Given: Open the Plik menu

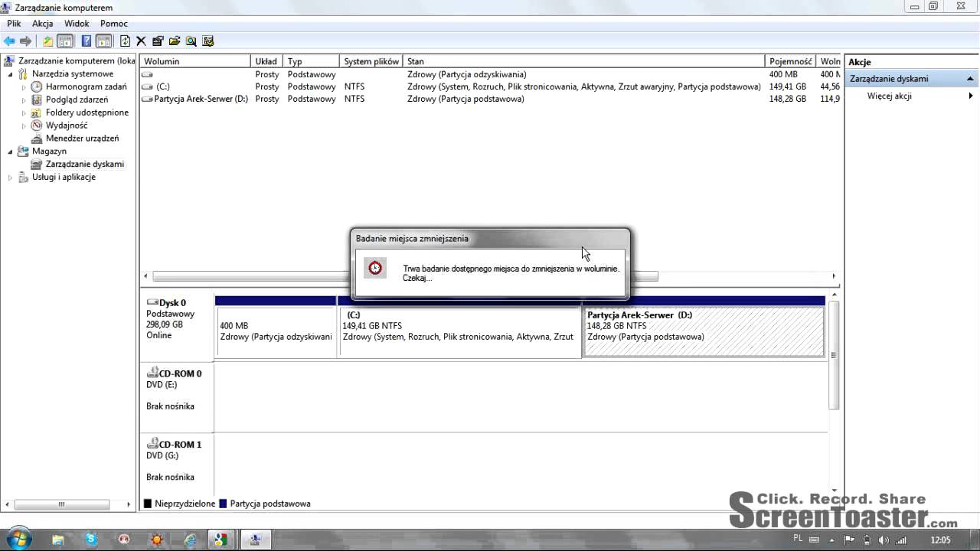Looking at the screenshot, I should 14,24.
